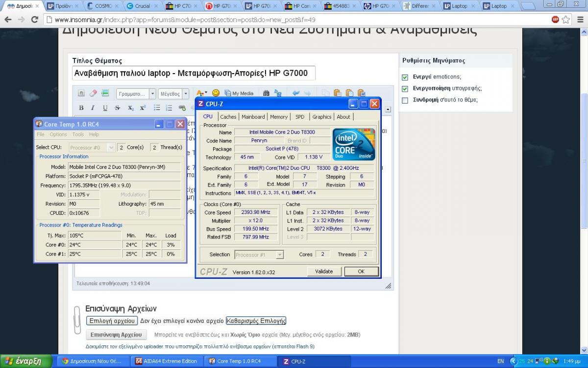The width and height of the screenshot is (588, 368).
Task: Click the Bold formatting icon in the editor
Action: click(x=81, y=108)
